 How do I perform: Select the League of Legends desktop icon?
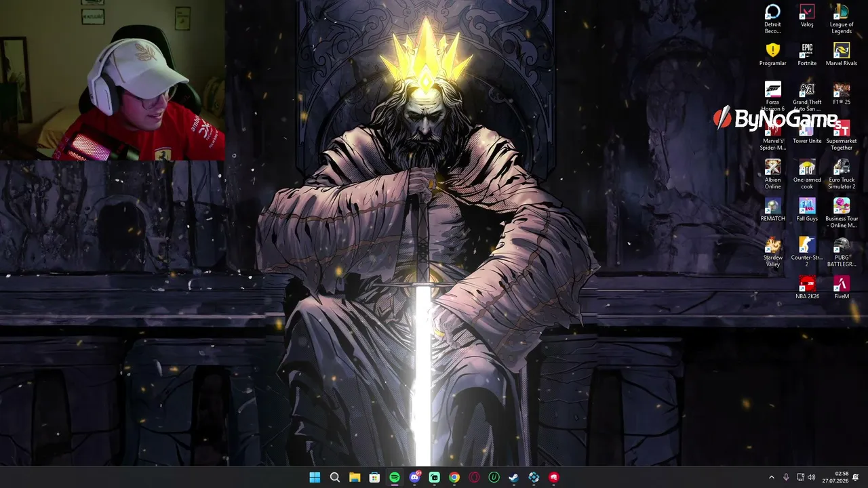pos(842,19)
